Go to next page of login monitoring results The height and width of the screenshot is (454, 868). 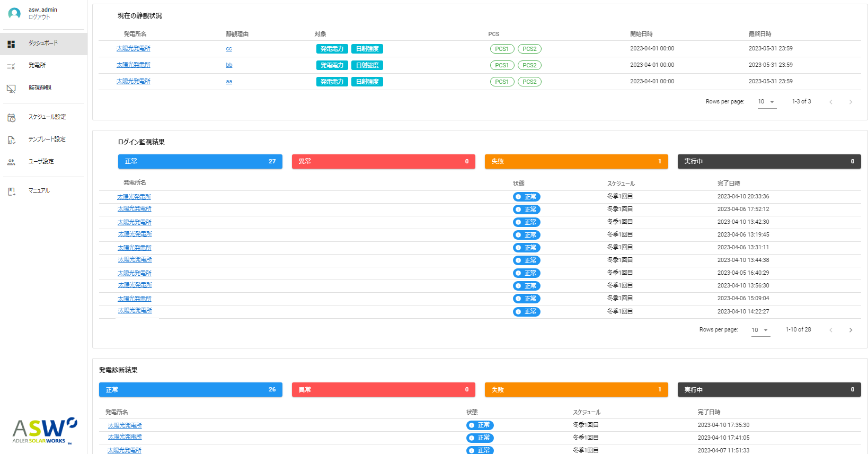[851, 330]
